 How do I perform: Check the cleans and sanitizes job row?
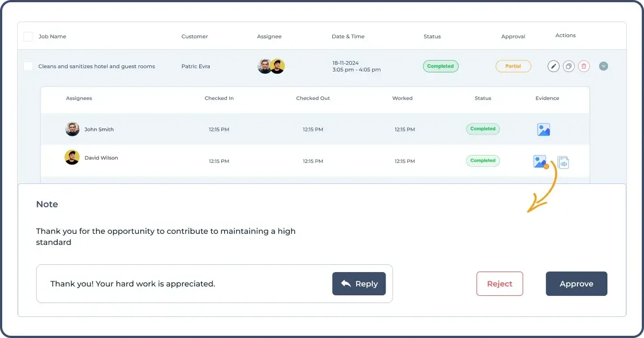click(28, 66)
